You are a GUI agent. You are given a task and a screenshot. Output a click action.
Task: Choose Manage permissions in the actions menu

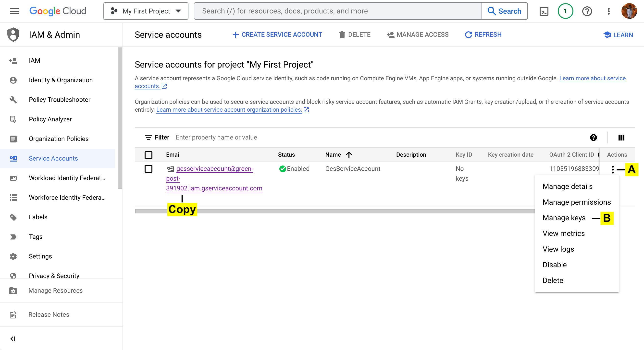pos(577,202)
